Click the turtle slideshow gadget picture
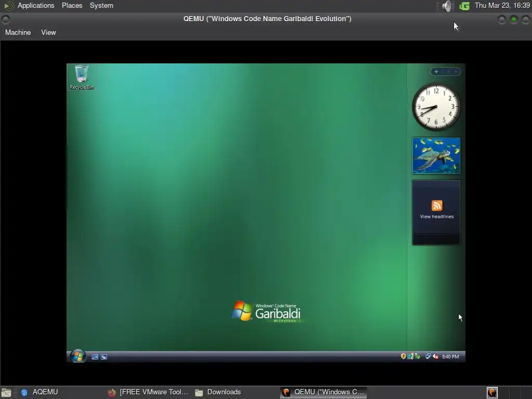Viewport: 532px width, 399px height. click(x=436, y=155)
